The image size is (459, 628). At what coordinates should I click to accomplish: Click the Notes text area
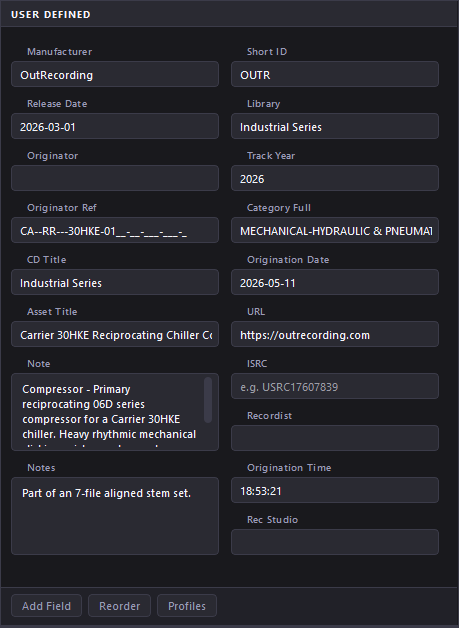tap(115, 516)
